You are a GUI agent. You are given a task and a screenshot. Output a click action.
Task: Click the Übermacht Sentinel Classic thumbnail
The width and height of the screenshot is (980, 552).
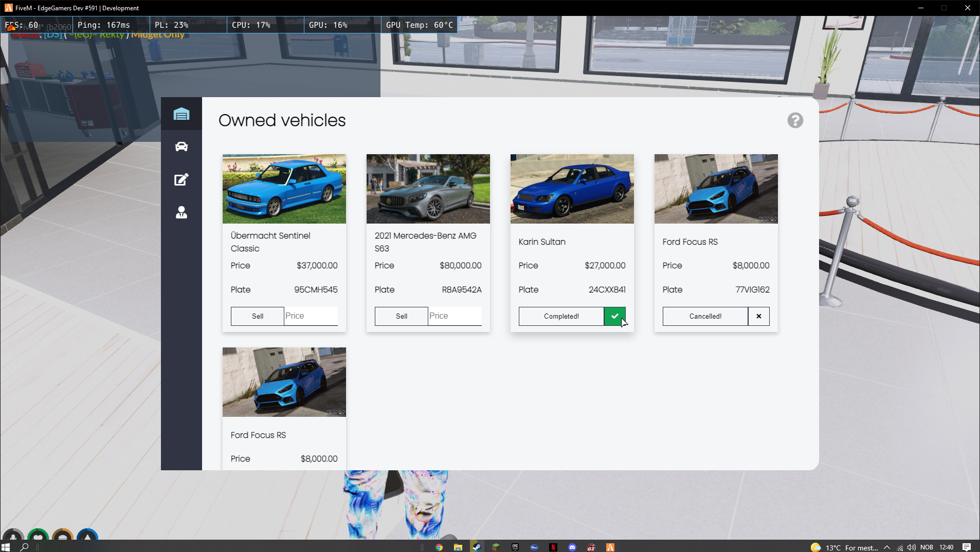[284, 189]
